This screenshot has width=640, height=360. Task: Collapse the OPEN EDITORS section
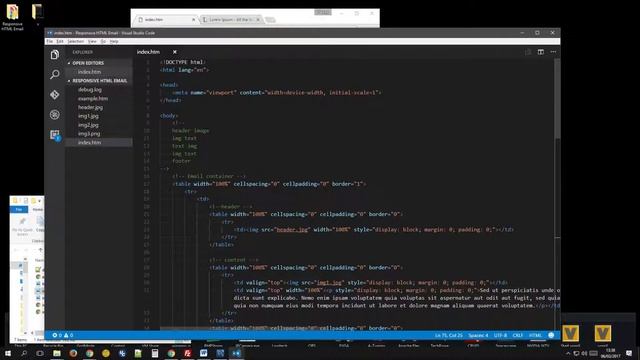coord(88,63)
